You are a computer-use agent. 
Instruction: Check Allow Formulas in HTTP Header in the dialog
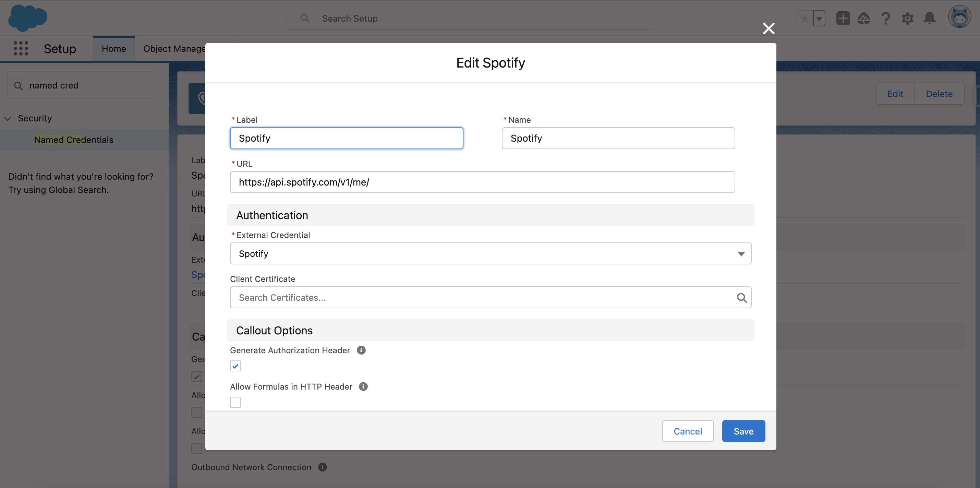pos(235,402)
